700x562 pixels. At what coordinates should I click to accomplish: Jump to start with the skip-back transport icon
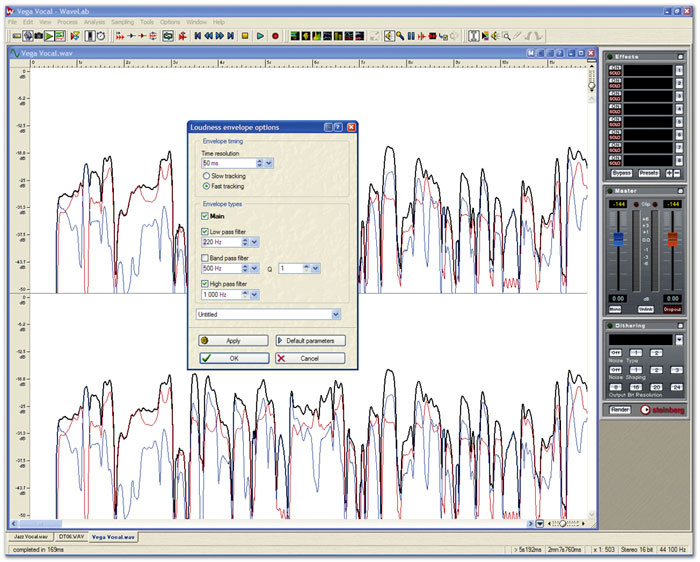(x=198, y=36)
